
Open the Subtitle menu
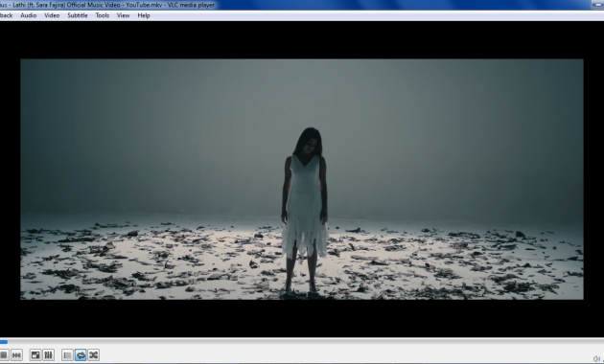point(78,15)
